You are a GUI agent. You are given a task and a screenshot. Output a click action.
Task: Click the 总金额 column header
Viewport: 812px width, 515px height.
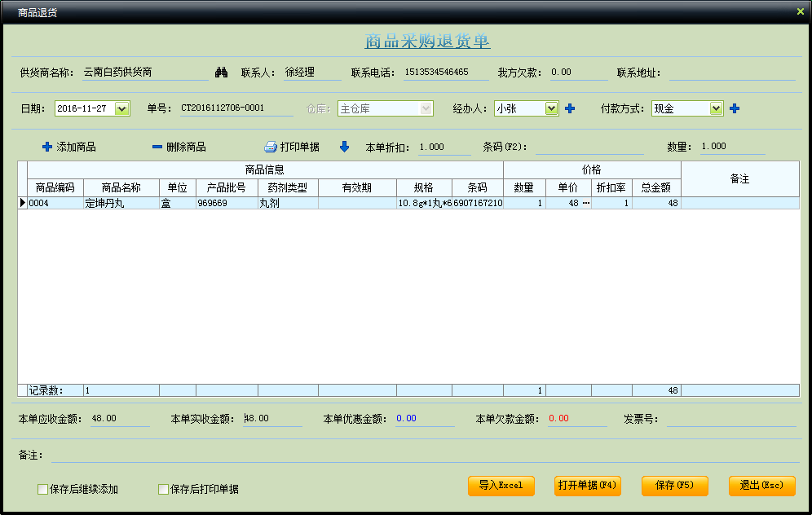click(656, 188)
